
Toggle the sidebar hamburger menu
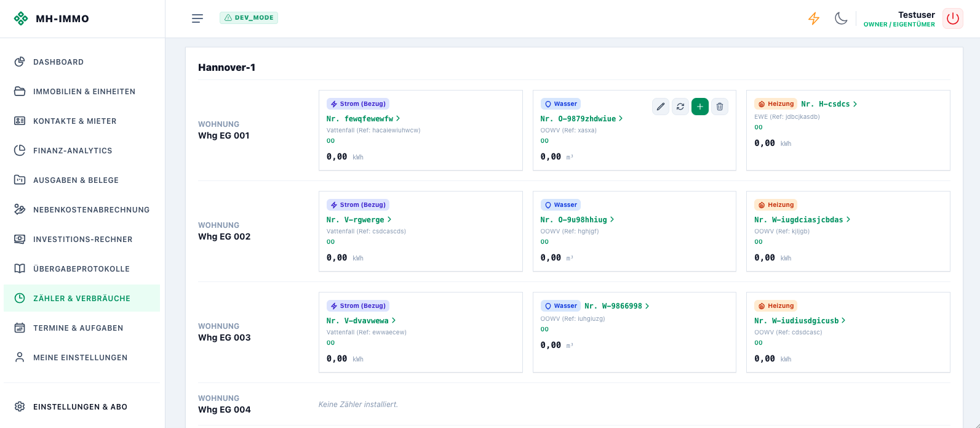pos(197,18)
